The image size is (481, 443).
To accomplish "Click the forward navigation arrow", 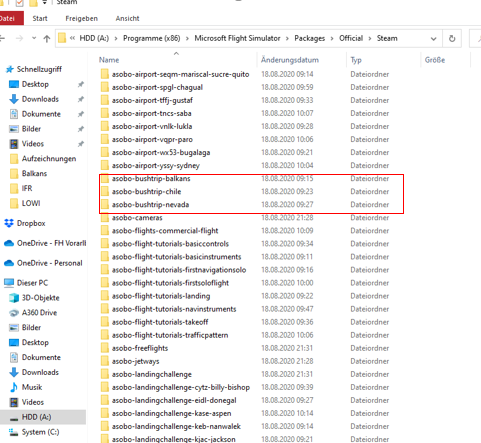I will click(x=19, y=39).
